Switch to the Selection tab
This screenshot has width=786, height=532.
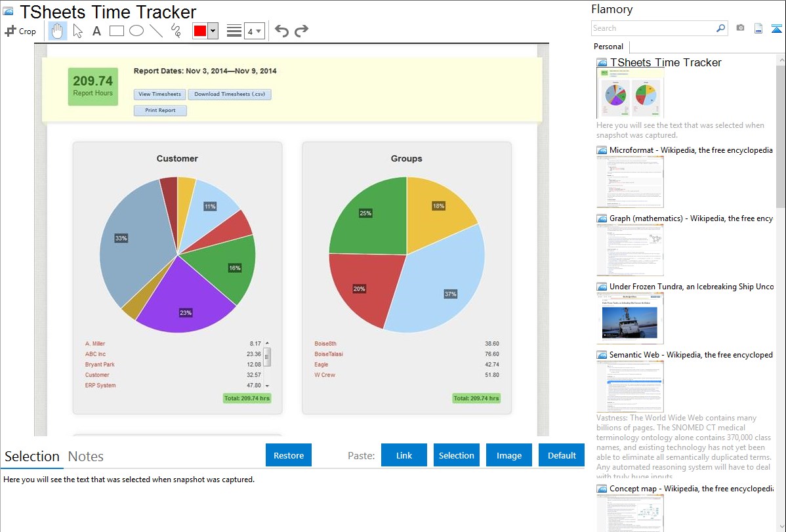click(32, 457)
